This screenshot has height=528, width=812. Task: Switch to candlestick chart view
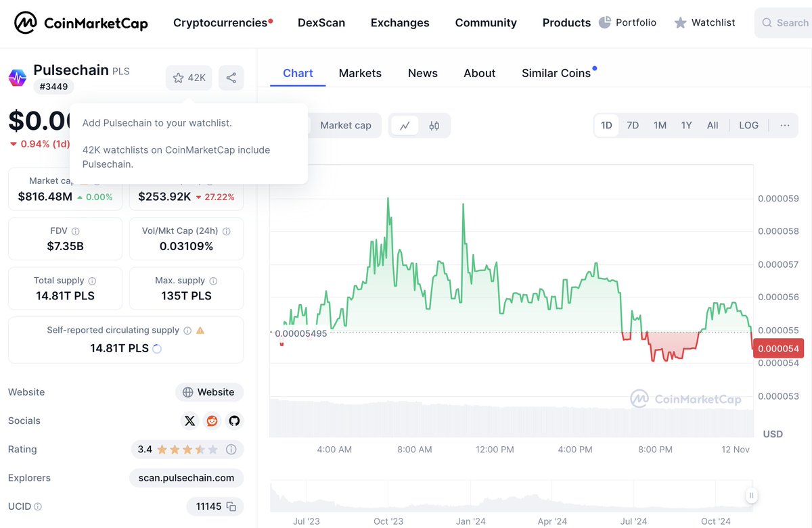(434, 125)
